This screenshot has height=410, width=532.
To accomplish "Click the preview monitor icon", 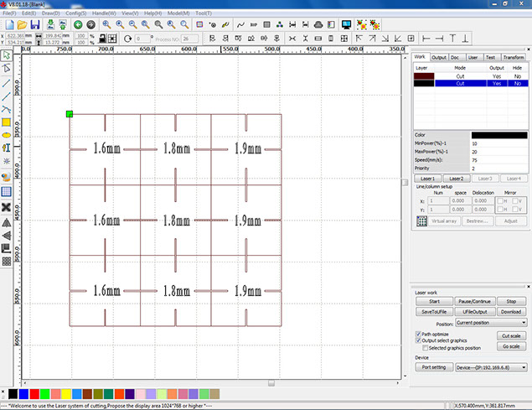I will (x=346, y=25).
